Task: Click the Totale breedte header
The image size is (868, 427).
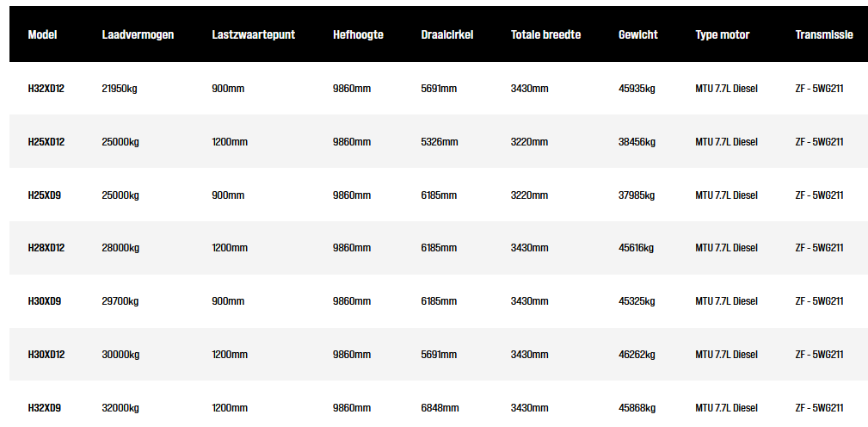Action: [x=545, y=35]
